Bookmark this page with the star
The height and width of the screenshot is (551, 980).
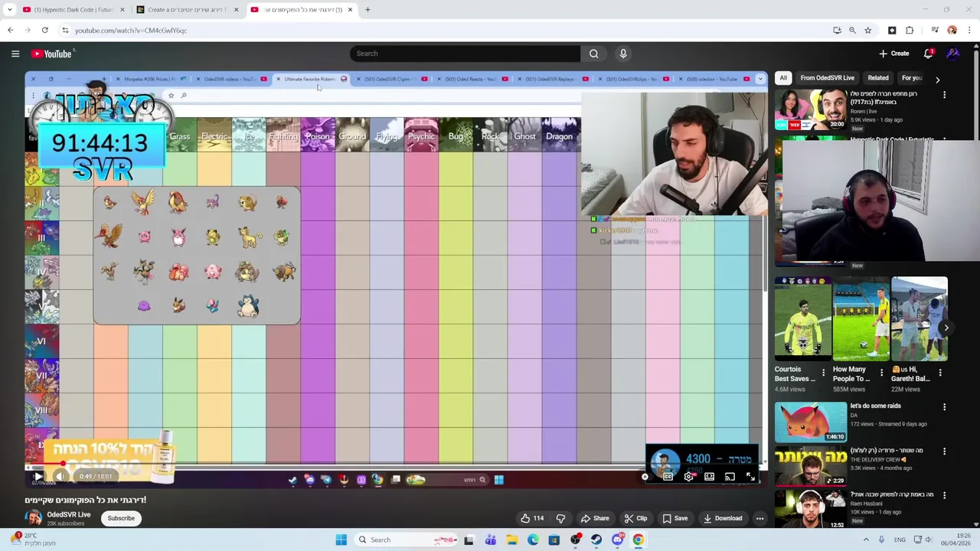pyautogui.click(x=867, y=31)
